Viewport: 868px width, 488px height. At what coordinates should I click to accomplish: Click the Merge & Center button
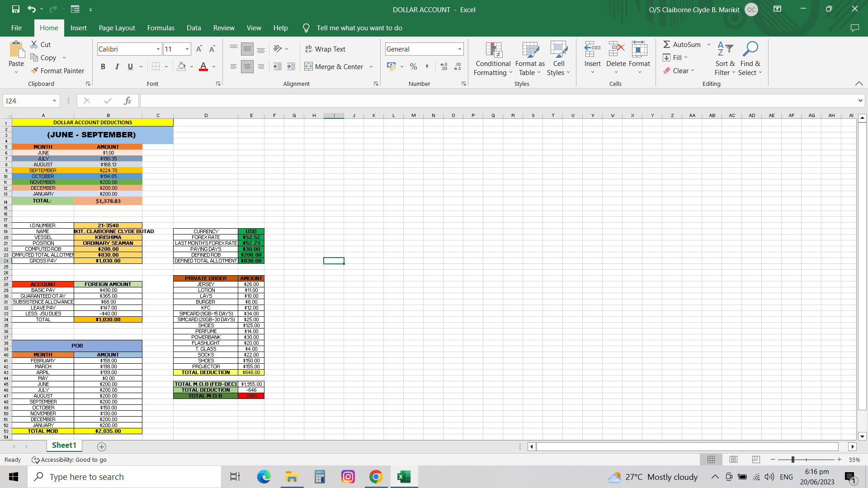[x=334, y=67]
